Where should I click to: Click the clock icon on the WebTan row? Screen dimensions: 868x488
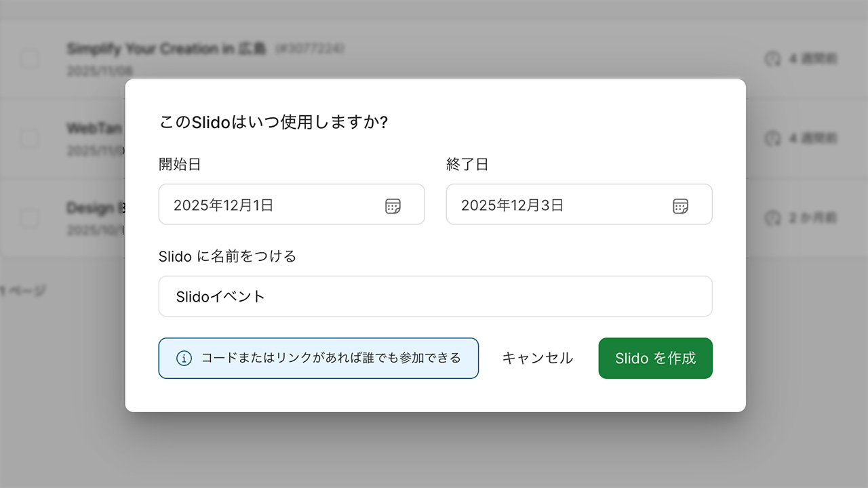772,139
